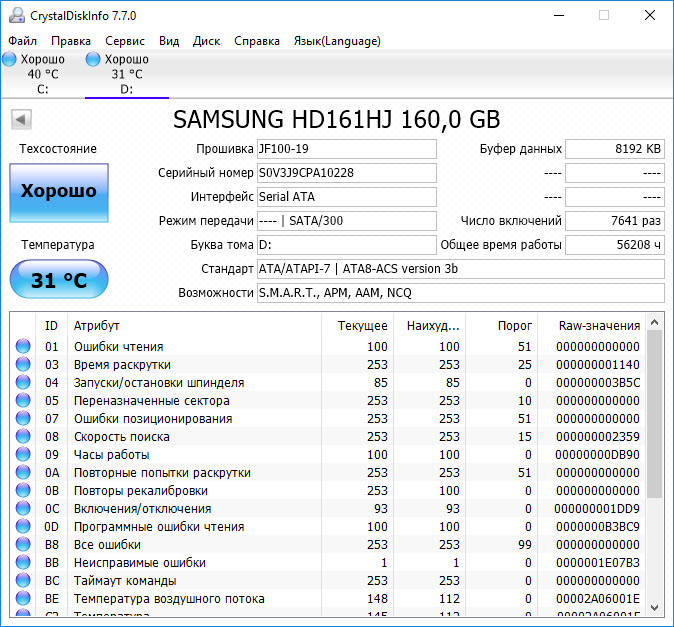The height and width of the screenshot is (627, 674).
Task: Click the Общее время работы value 56208 ч
Action: pos(615,245)
